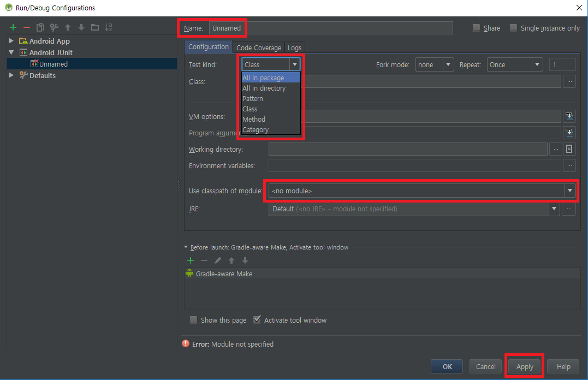Open the Test kind dropdown arrow

click(295, 64)
